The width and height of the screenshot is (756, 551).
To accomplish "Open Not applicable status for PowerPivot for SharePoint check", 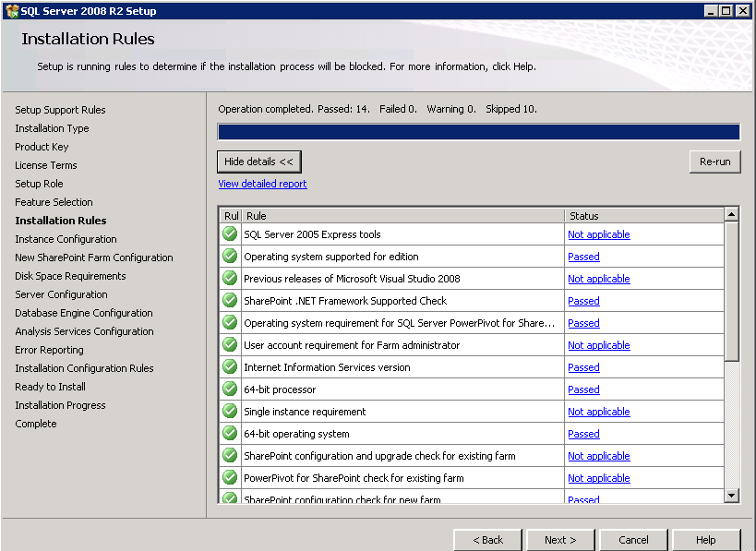I will [599, 478].
